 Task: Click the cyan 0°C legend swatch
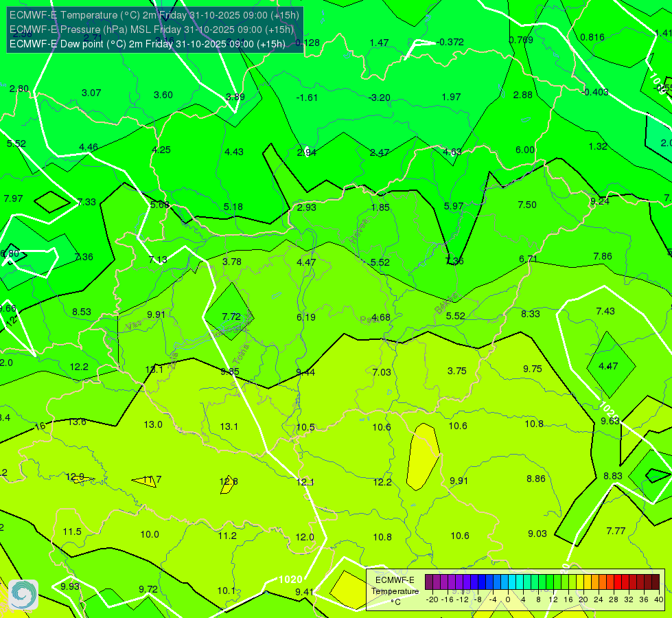pos(511,582)
